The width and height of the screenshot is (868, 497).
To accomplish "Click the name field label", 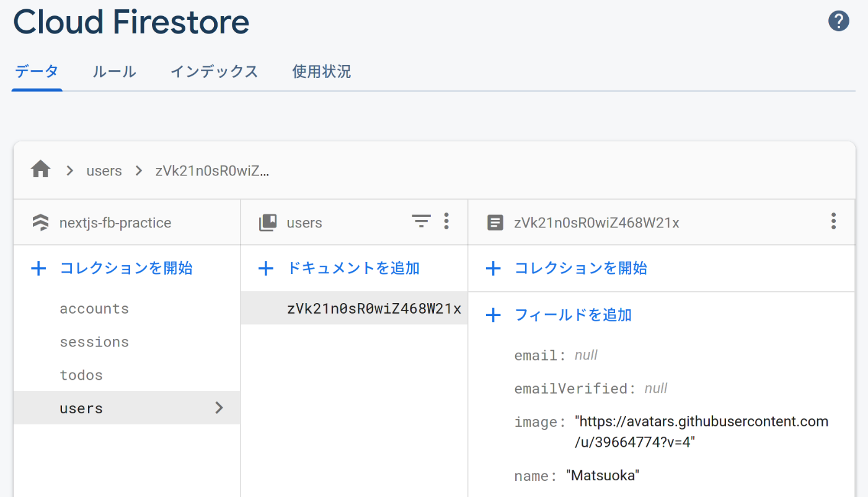I will point(536,477).
